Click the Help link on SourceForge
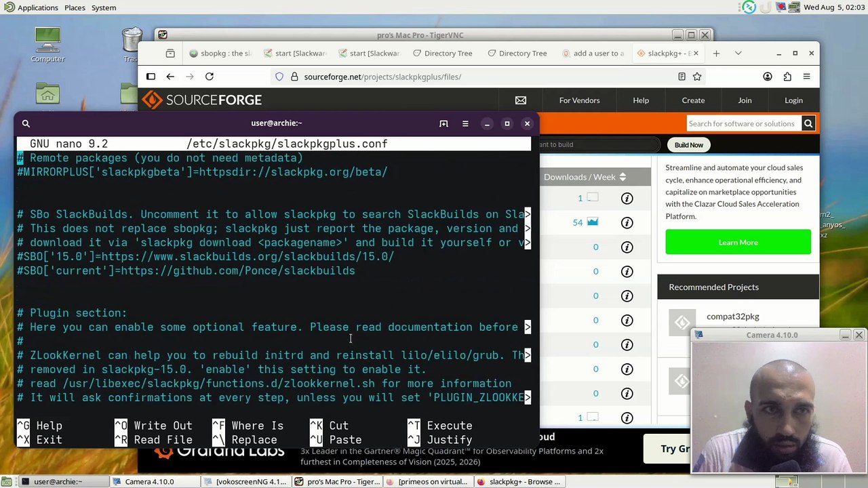Screen dimensions: 868x488 [x=641, y=100]
